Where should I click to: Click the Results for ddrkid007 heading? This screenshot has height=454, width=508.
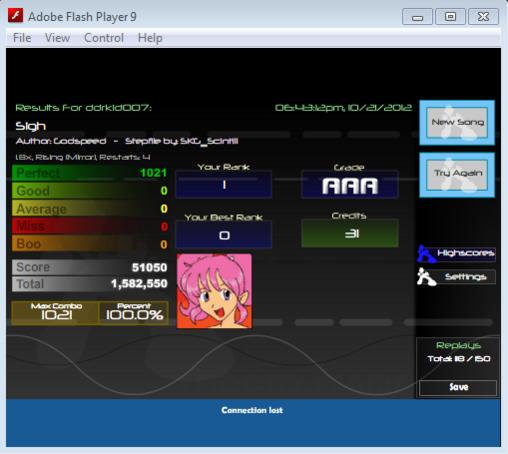coord(83,108)
